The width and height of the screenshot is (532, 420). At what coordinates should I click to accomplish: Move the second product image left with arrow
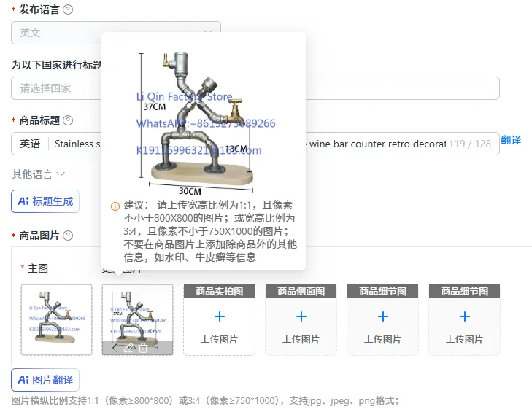115,348
